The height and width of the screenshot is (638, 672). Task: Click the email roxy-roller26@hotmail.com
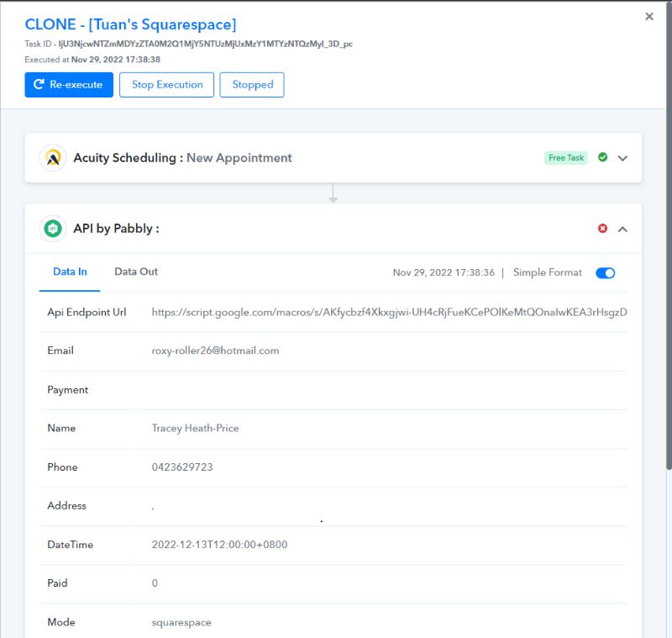click(215, 351)
